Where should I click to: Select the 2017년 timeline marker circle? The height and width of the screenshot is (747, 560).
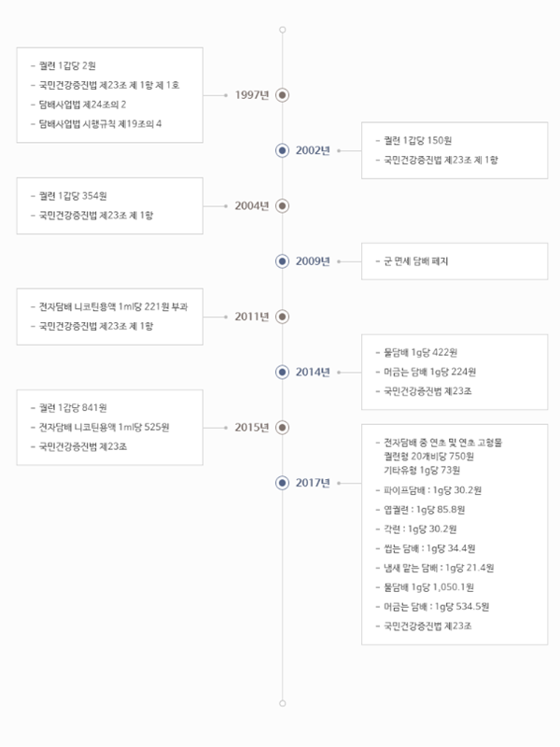click(283, 483)
